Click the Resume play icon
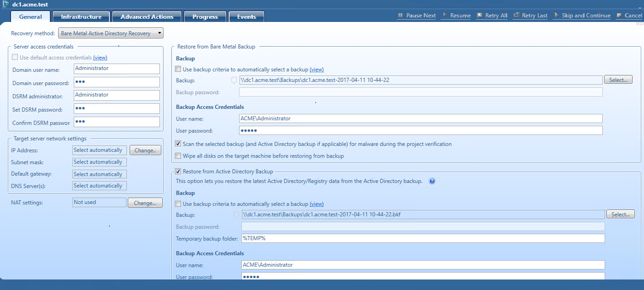644x290 pixels. point(444,16)
